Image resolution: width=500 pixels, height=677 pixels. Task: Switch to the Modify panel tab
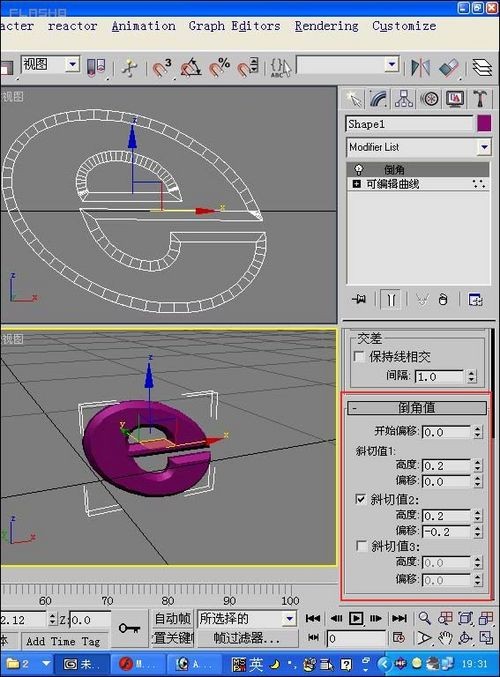pos(379,99)
